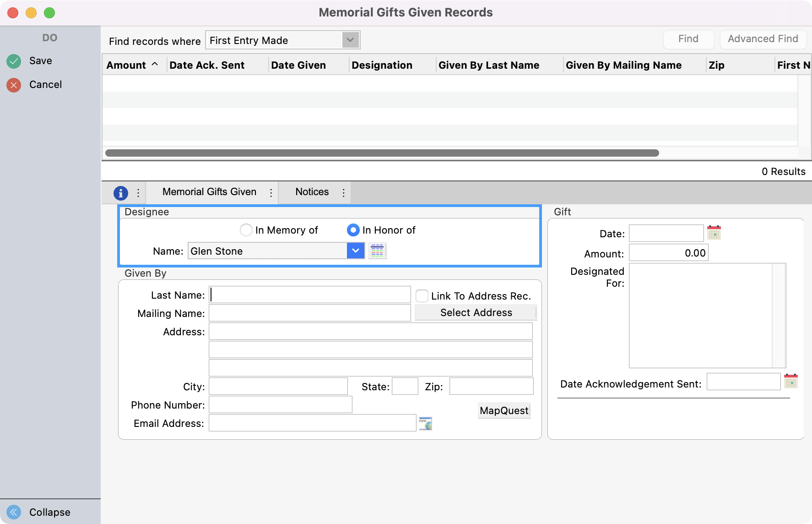Click the Gift Amount input field
This screenshot has height=524, width=812.
coord(668,253)
